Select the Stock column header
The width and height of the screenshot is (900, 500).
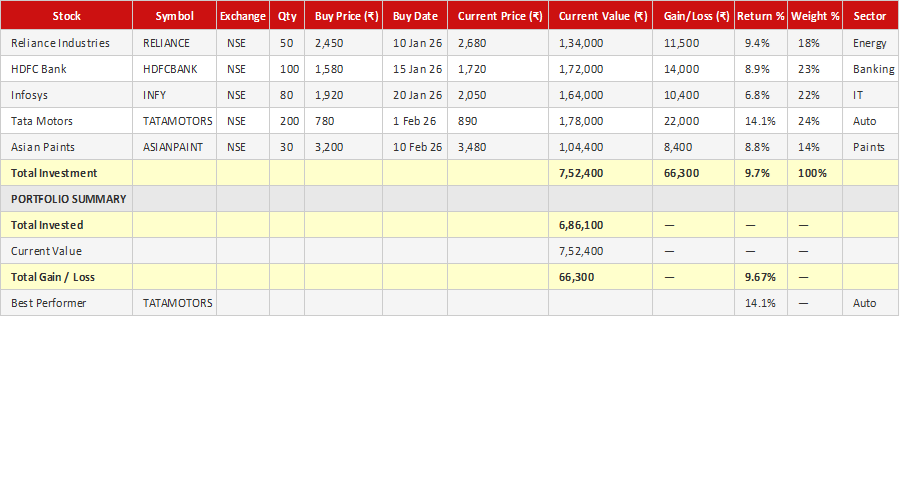[x=67, y=15]
